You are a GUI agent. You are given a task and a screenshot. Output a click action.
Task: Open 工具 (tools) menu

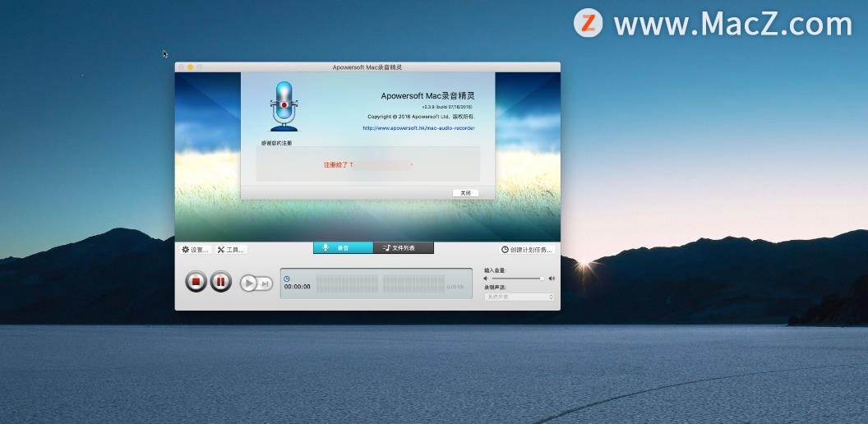231,250
